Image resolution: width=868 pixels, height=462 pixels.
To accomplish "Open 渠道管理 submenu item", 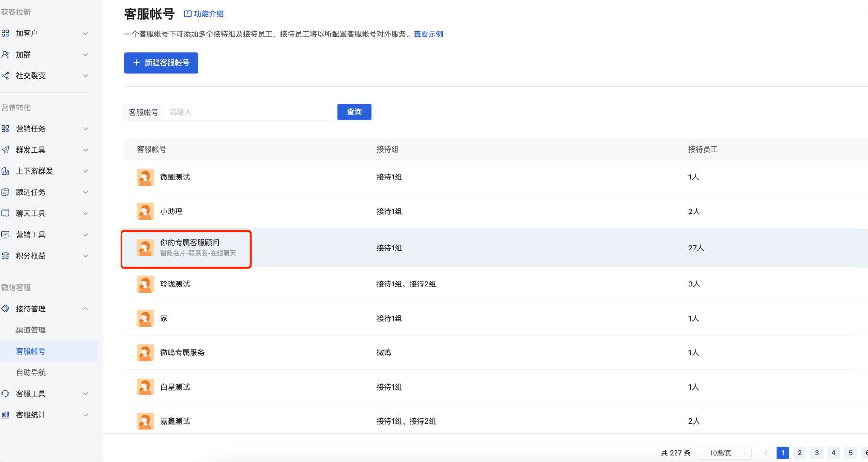I will click(x=31, y=330).
